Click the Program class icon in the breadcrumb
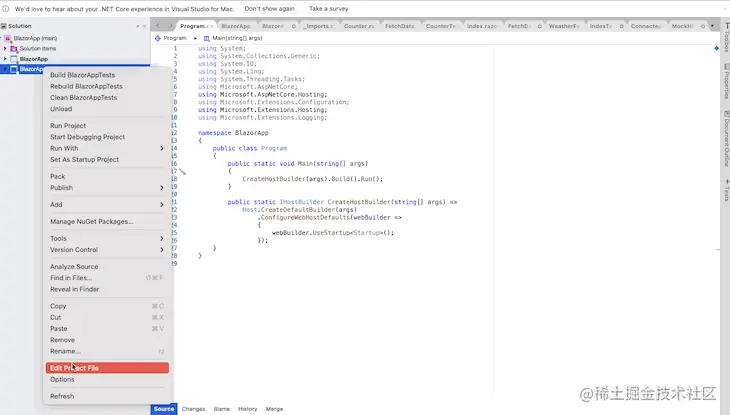 pos(158,38)
